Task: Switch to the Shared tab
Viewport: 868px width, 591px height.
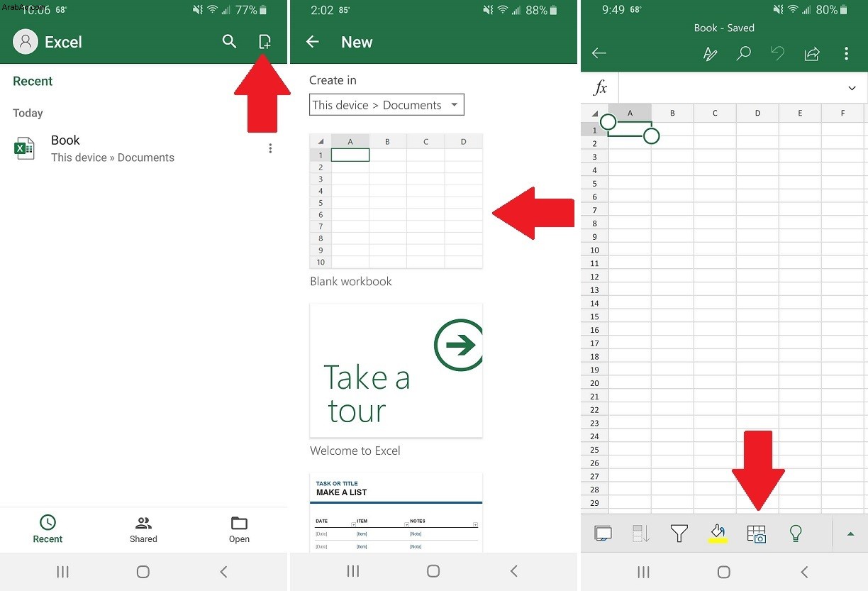Action: pyautogui.click(x=143, y=529)
